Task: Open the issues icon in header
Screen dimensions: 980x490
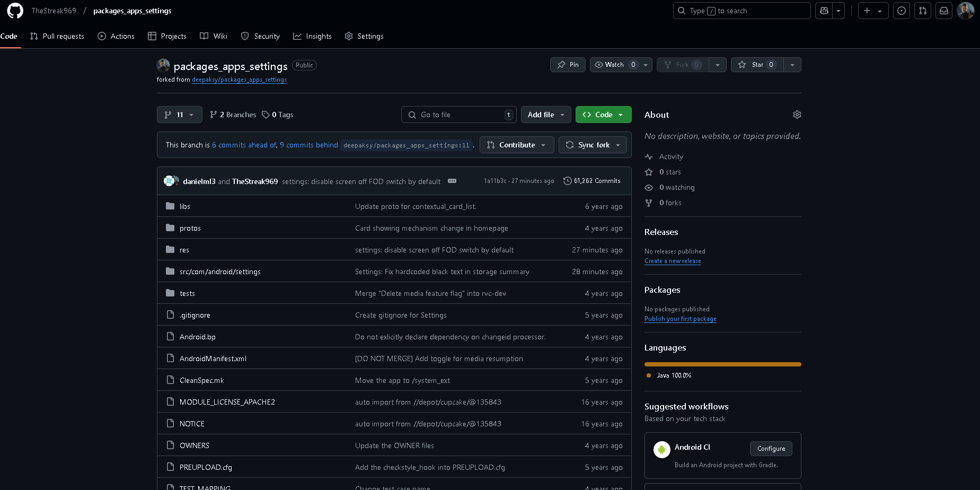Action: pyautogui.click(x=902, y=11)
